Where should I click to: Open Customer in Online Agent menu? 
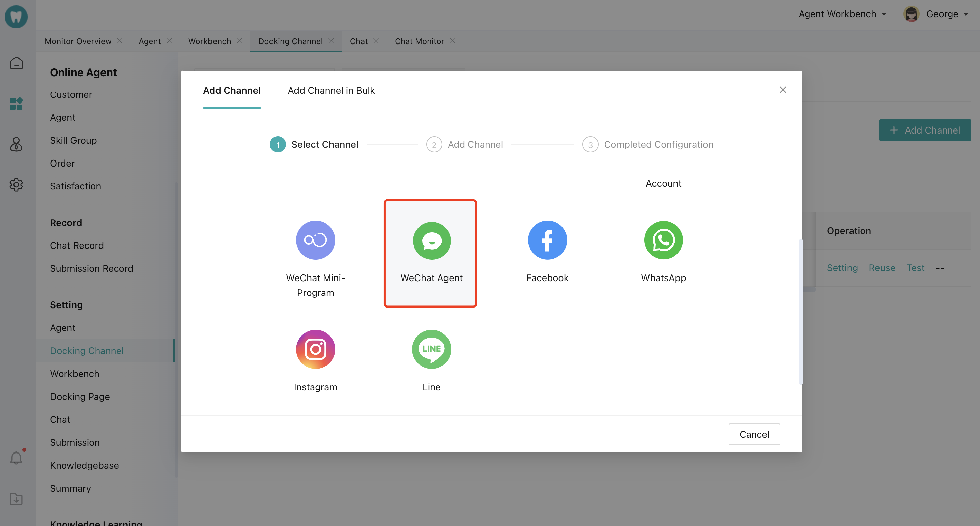[x=71, y=94]
